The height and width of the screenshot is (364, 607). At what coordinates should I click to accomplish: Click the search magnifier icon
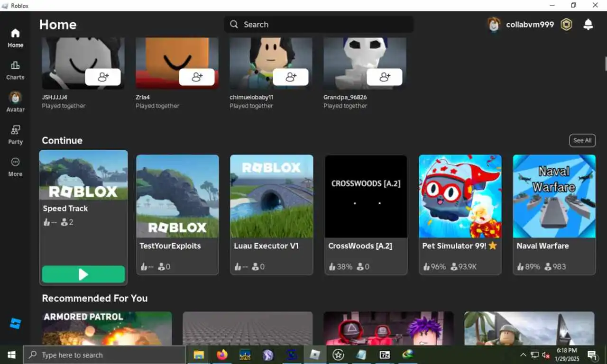(234, 25)
